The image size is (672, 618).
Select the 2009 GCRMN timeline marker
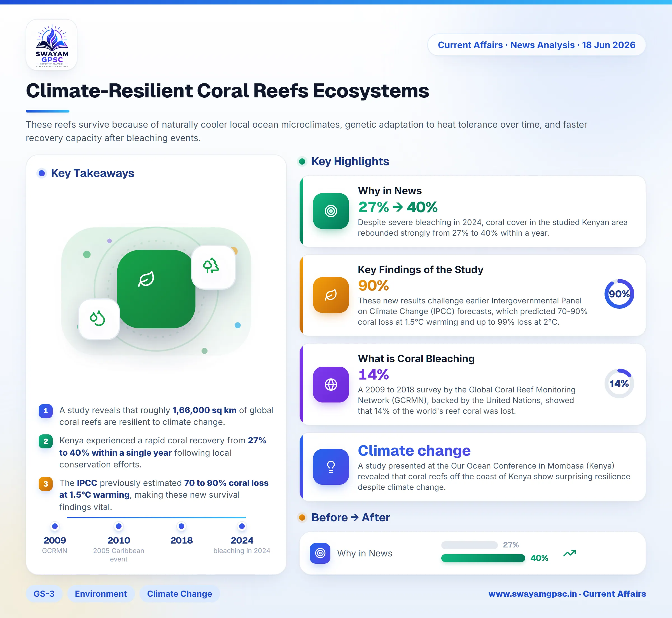pyautogui.click(x=55, y=527)
